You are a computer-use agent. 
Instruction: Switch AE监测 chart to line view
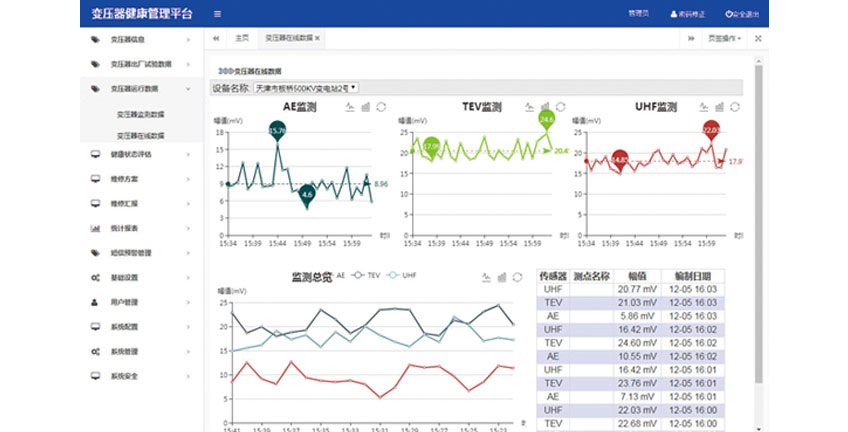pyautogui.click(x=349, y=106)
